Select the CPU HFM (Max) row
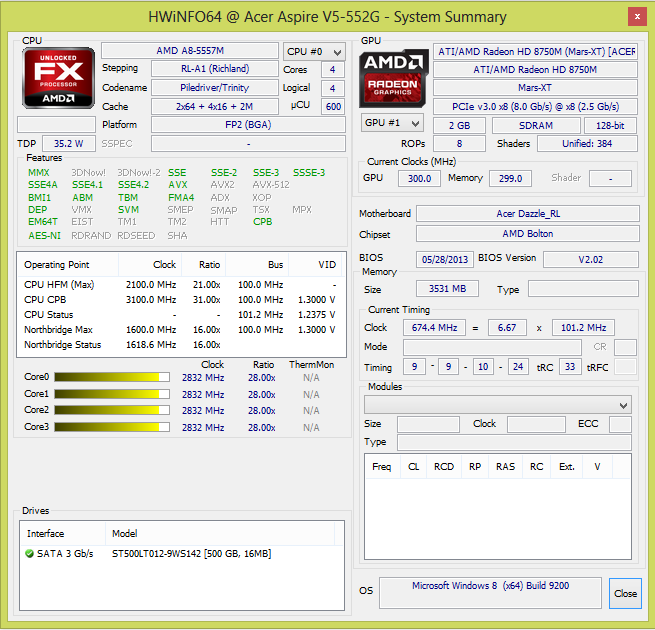The image size is (655, 630). coord(181,285)
